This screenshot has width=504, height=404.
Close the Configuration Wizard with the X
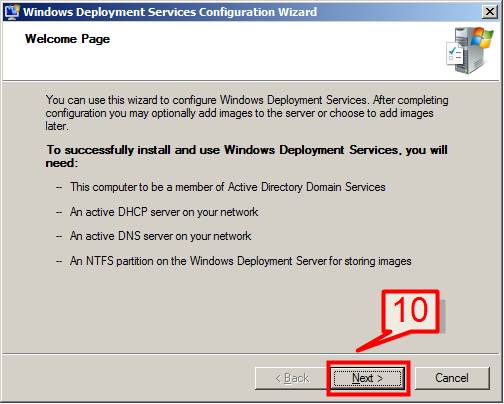(490, 12)
